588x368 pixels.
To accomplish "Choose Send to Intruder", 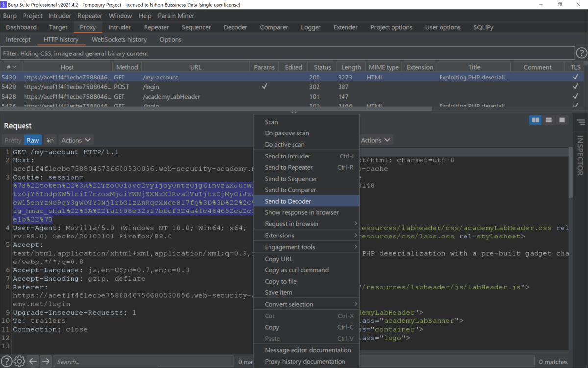I will point(306,156).
